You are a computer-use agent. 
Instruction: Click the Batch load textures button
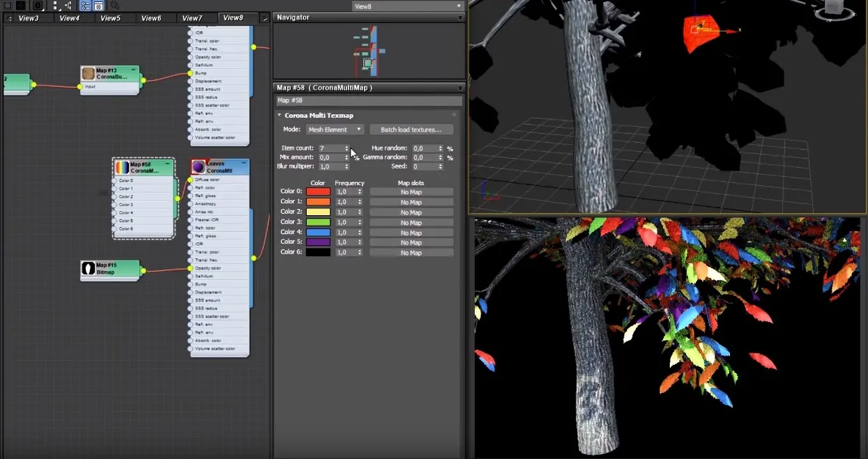[411, 130]
